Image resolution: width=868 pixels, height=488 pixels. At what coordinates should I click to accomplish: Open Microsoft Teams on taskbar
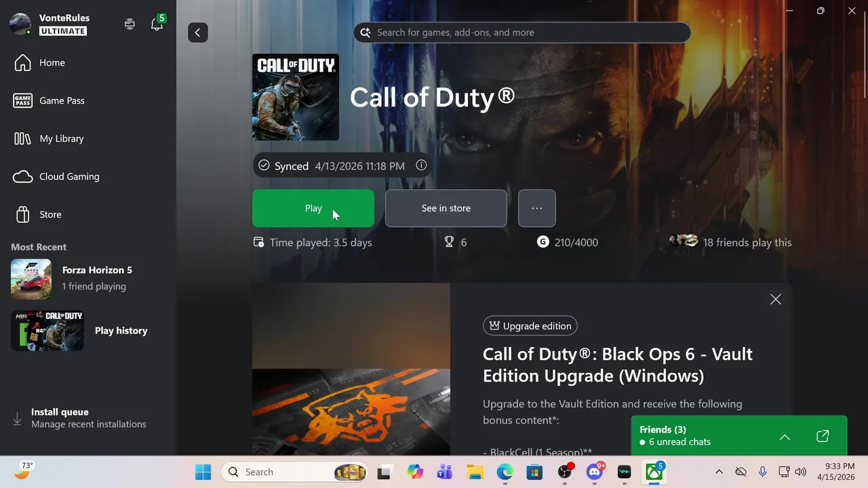pyautogui.click(x=445, y=472)
